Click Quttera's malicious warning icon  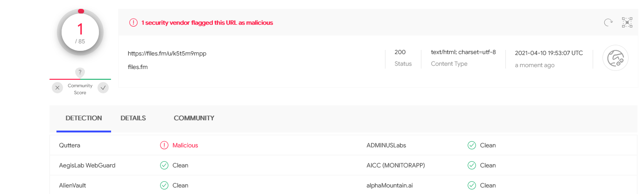pyautogui.click(x=164, y=145)
